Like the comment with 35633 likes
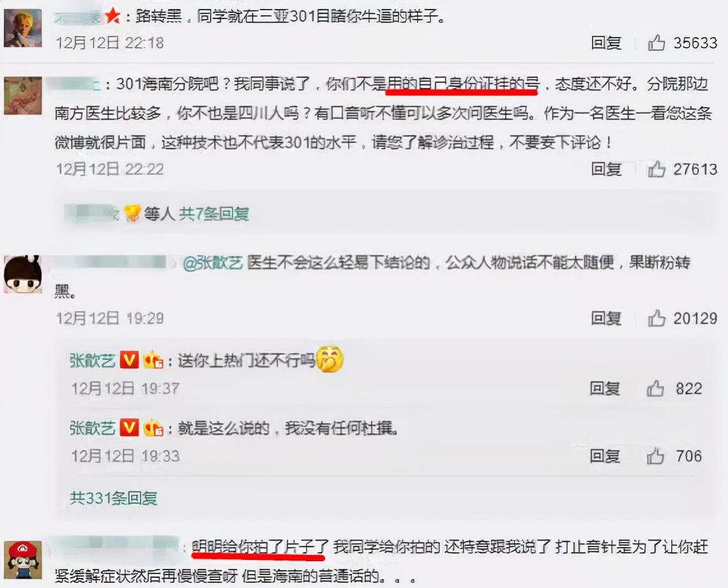This screenshot has width=728, height=588. coord(656,43)
